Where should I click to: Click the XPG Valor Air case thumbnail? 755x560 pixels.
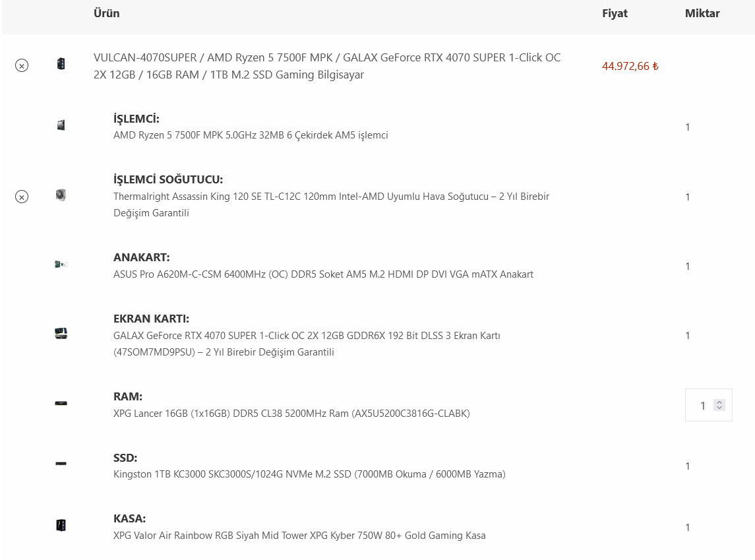coord(61,525)
